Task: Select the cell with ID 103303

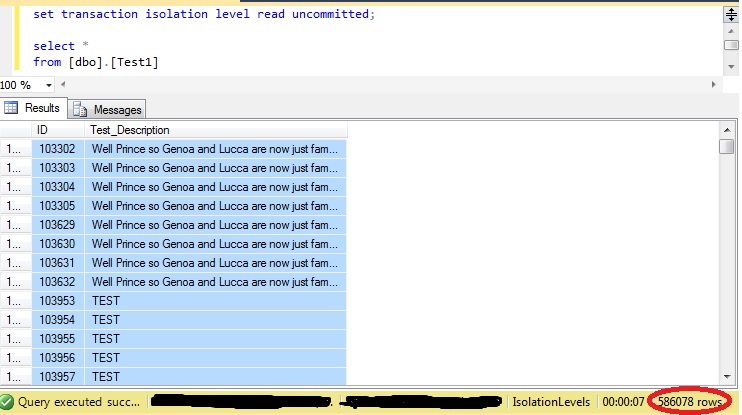Action: point(58,168)
